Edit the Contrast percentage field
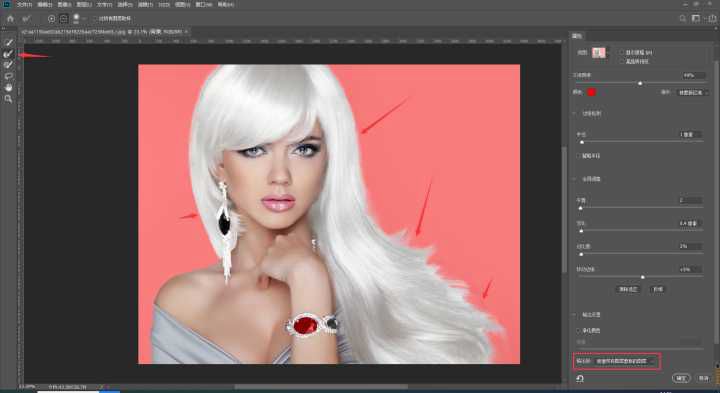 [691, 246]
